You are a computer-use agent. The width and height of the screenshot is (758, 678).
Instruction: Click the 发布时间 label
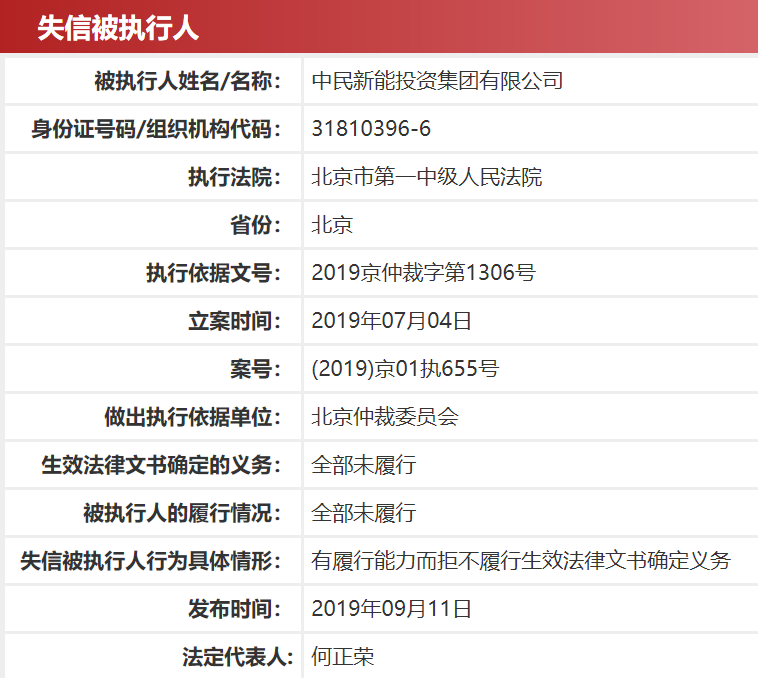click(x=234, y=609)
